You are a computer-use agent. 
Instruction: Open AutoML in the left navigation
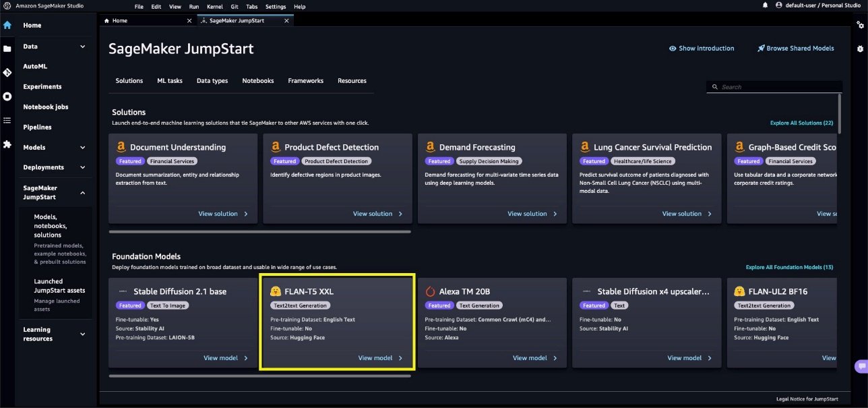(x=35, y=67)
